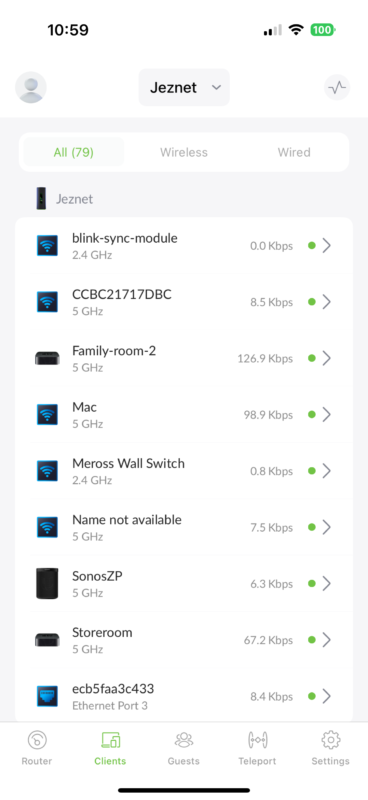
Task: Open the Name not available client
Action: 184,527
